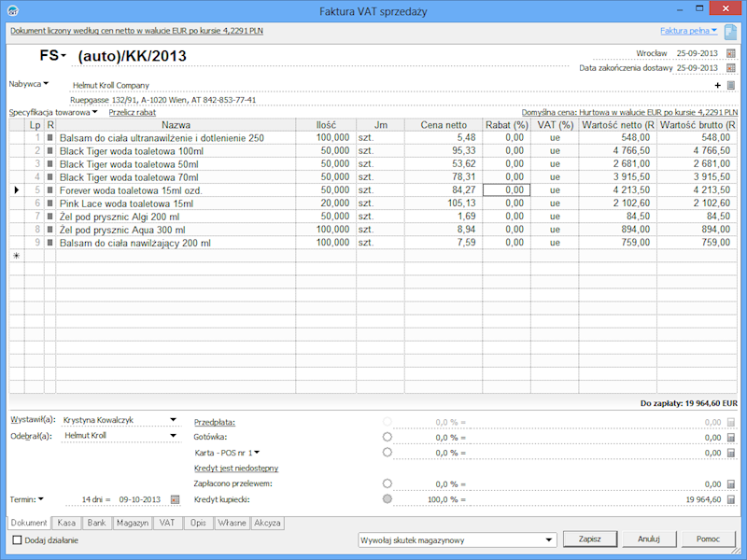
Task: Select Zapłacono przelewem radio button
Action: pyautogui.click(x=388, y=483)
